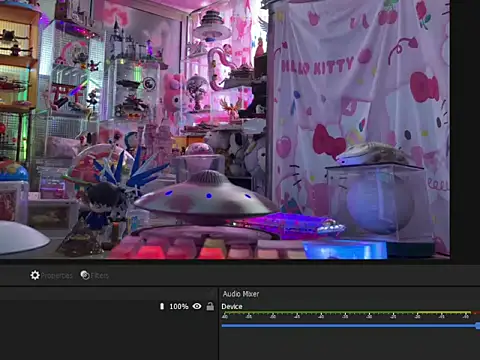The width and height of the screenshot is (480, 360).
Task: Click the black area right of the preview
Action: coord(465,130)
